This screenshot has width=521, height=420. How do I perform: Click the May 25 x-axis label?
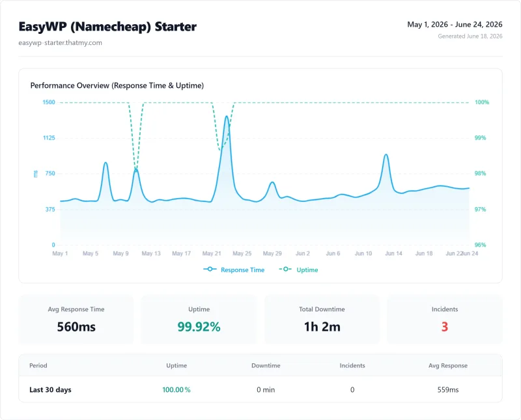point(242,253)
